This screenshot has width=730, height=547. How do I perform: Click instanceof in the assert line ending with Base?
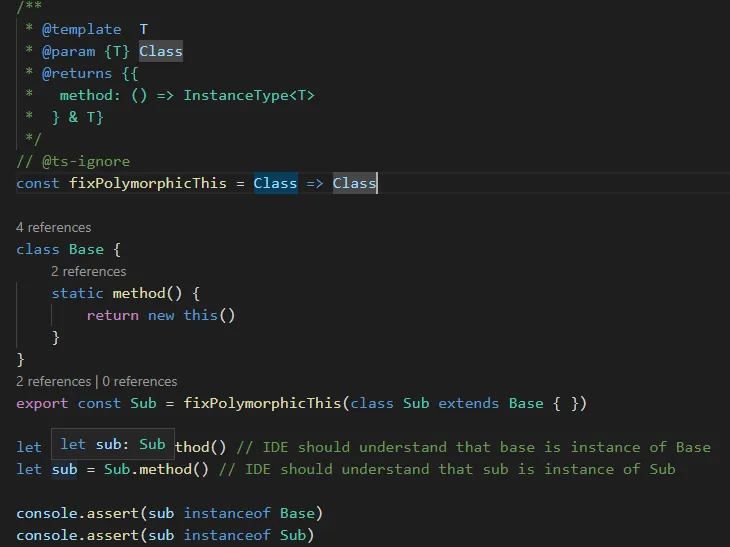pos(227,513)
